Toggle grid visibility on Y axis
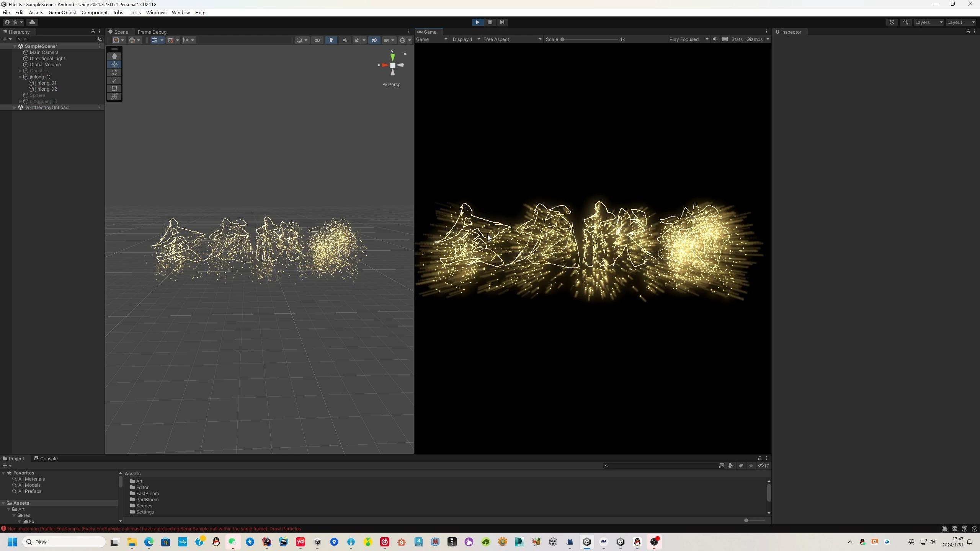Image resolution: width=980 pixels, height=551 pixels. (x=154, y=40)
